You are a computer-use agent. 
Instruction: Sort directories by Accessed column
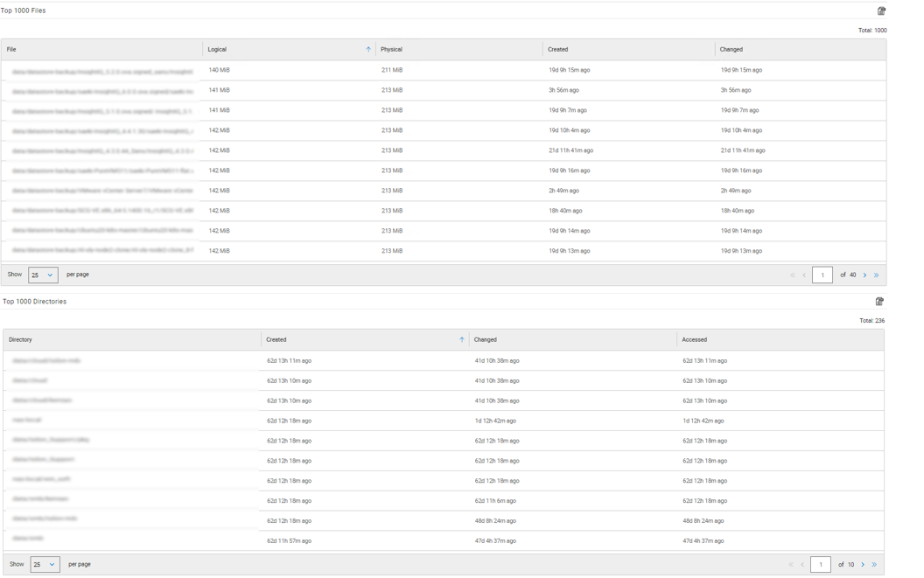[x=694, y=340]
